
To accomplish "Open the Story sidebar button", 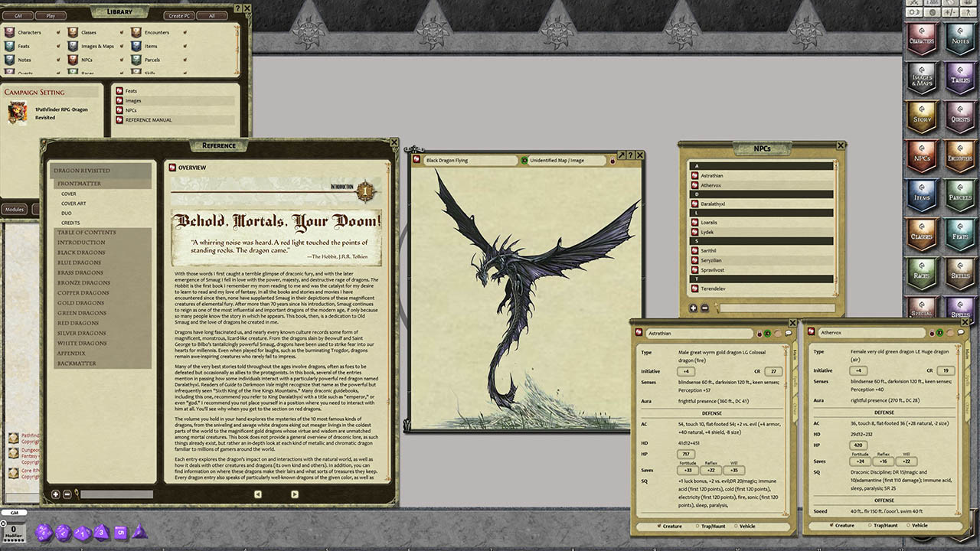I will click(x=923, y=116).
